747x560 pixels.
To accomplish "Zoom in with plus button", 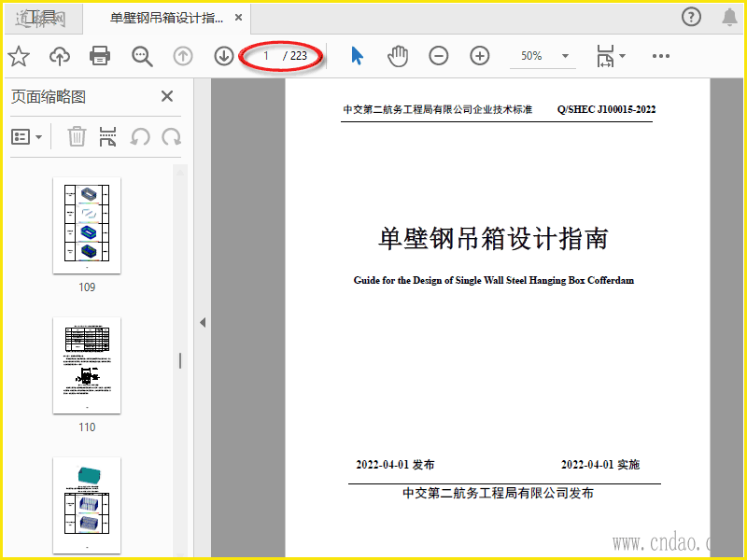I will coord(480,56).
